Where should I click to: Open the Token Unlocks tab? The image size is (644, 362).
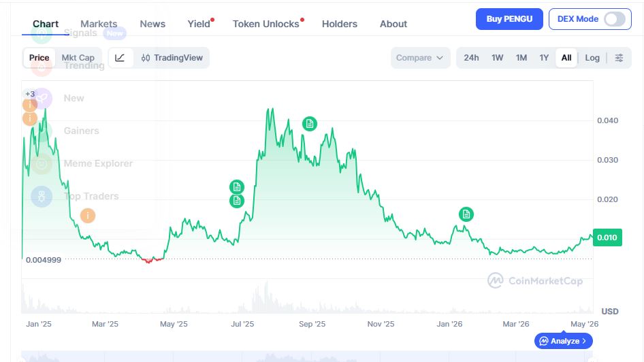point(265,24)
